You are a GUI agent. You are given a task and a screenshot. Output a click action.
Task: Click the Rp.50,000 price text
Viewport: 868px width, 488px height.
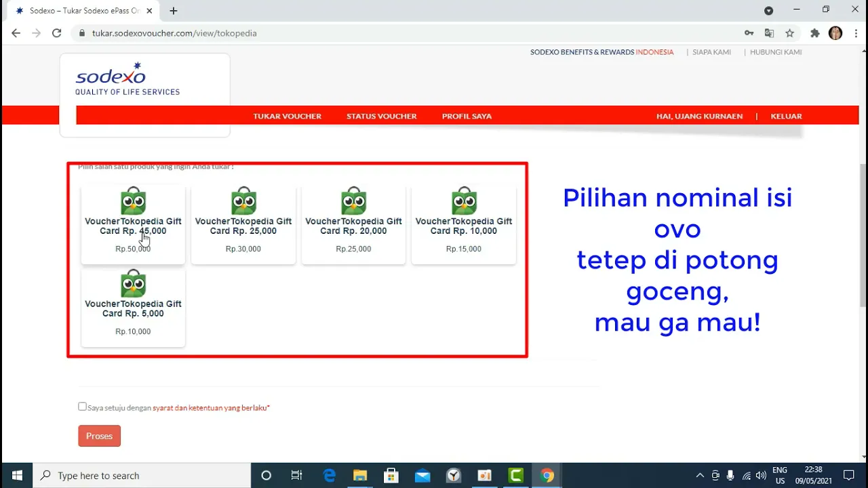[133, 249]
